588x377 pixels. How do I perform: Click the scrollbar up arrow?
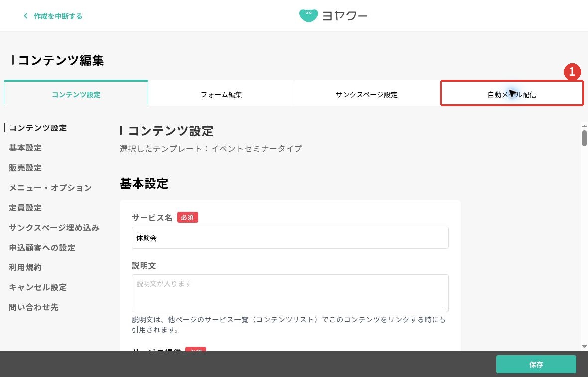click(x=584, y=126)
